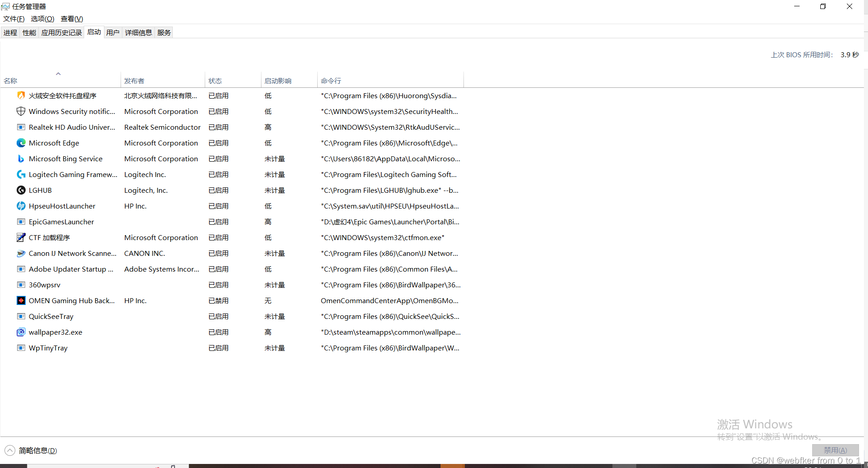Click the Adobe Systems Incor... publisher cell

coord(162,269)
